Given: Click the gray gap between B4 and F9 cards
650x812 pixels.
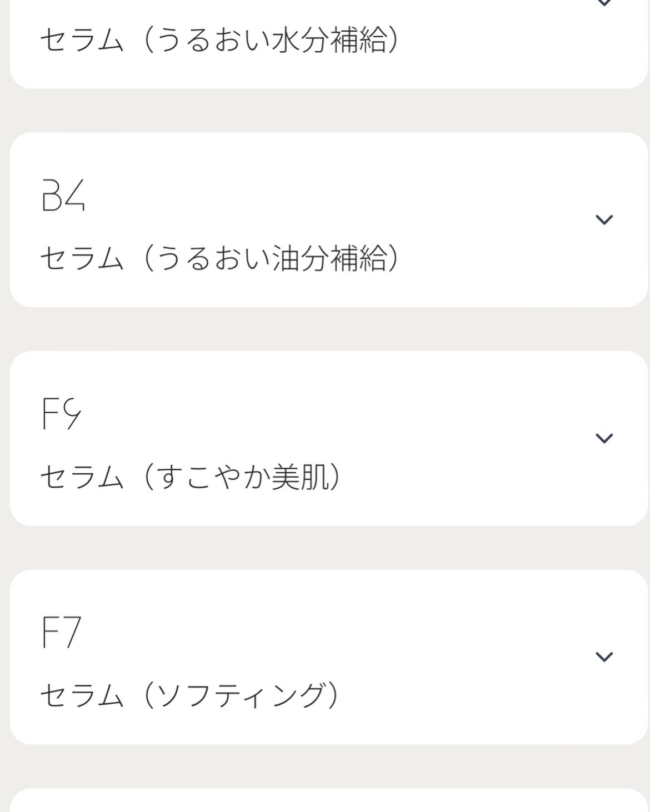Looking at the screenshot, I should (329, 329).
